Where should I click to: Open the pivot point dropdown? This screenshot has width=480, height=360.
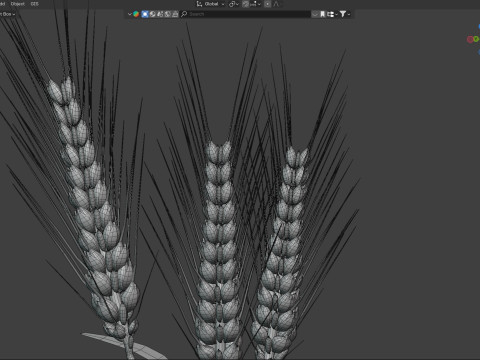point(234,4)
